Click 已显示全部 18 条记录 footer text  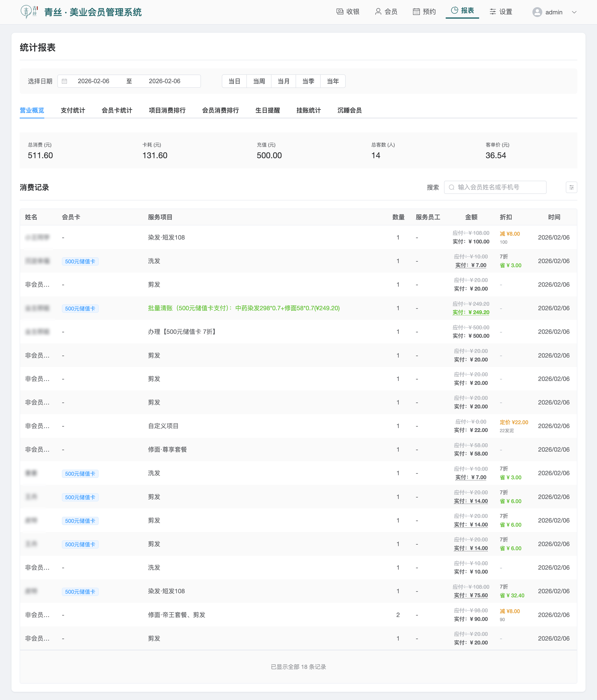pyautogui.click(x=298, y=667)
